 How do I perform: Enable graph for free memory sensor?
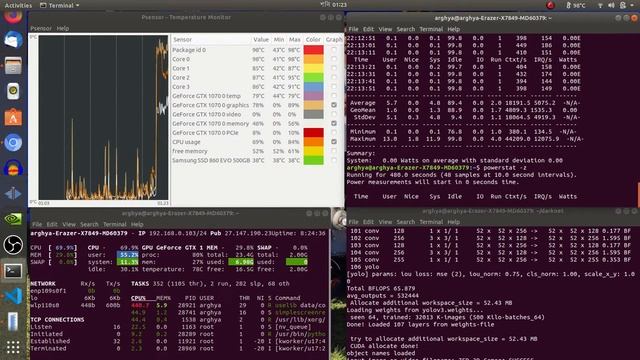click(x=334, y=151)
